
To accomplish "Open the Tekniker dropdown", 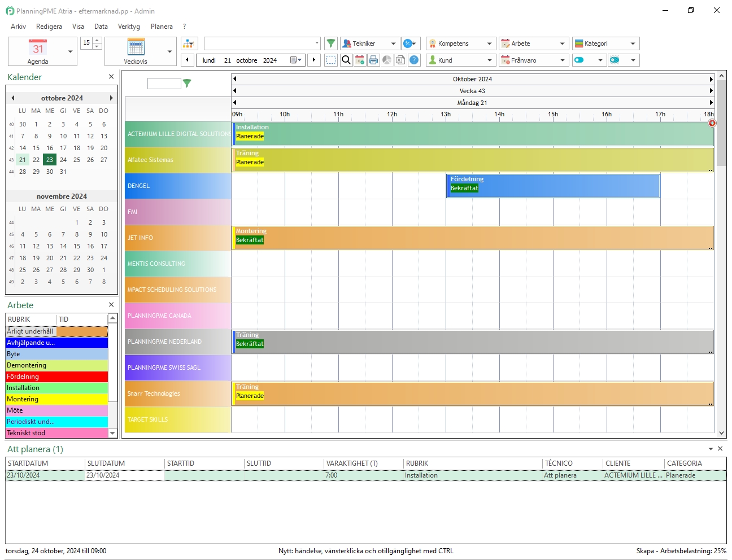I will click(370, 43).
